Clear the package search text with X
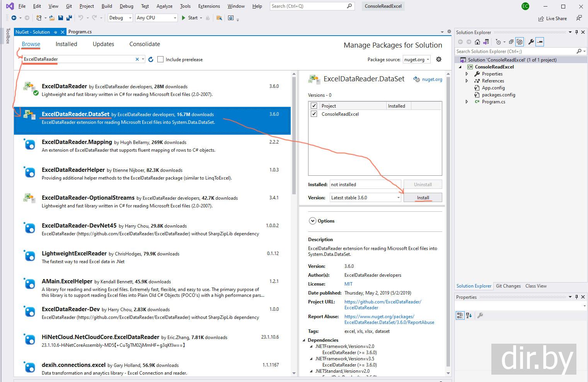 137,59
